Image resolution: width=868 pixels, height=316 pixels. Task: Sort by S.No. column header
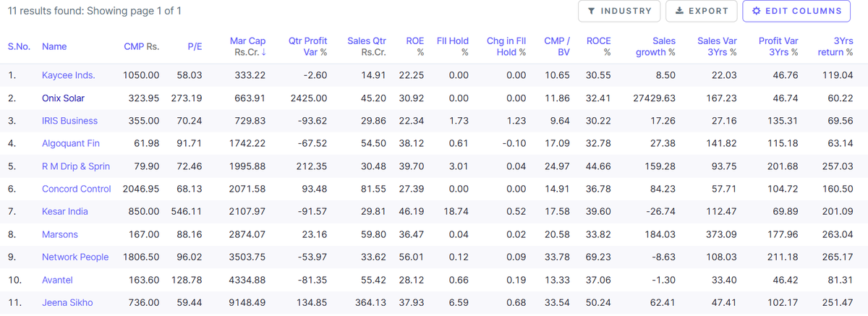tap(19, 46)
